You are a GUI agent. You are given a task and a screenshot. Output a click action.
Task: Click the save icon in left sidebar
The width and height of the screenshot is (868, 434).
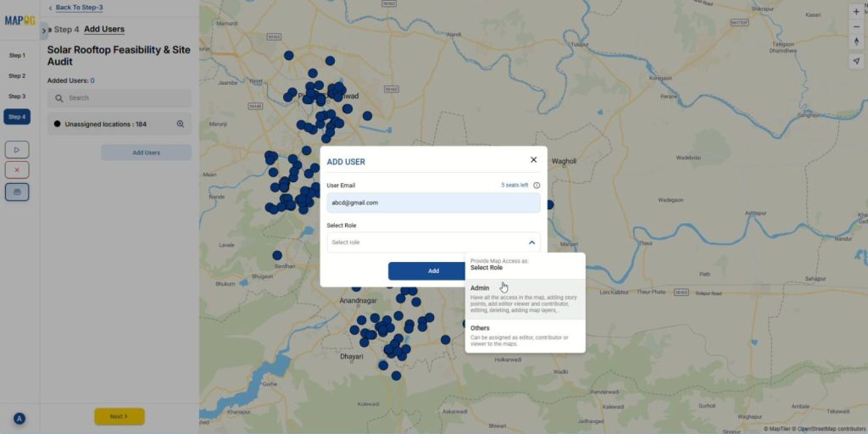point(17,192)
